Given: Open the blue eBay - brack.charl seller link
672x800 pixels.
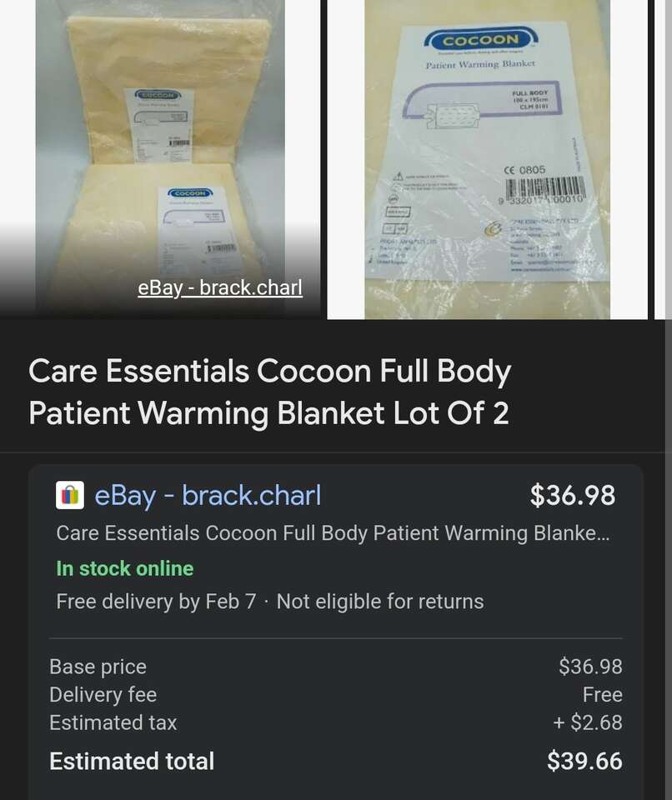Looking at the screenshot, I should [208, 495].
